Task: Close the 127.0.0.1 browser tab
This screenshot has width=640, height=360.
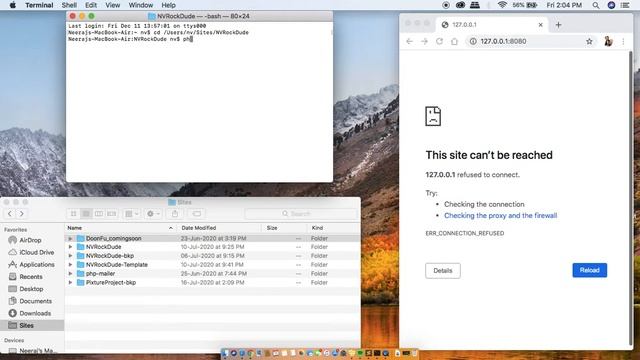Action: (x=540, y=24)
